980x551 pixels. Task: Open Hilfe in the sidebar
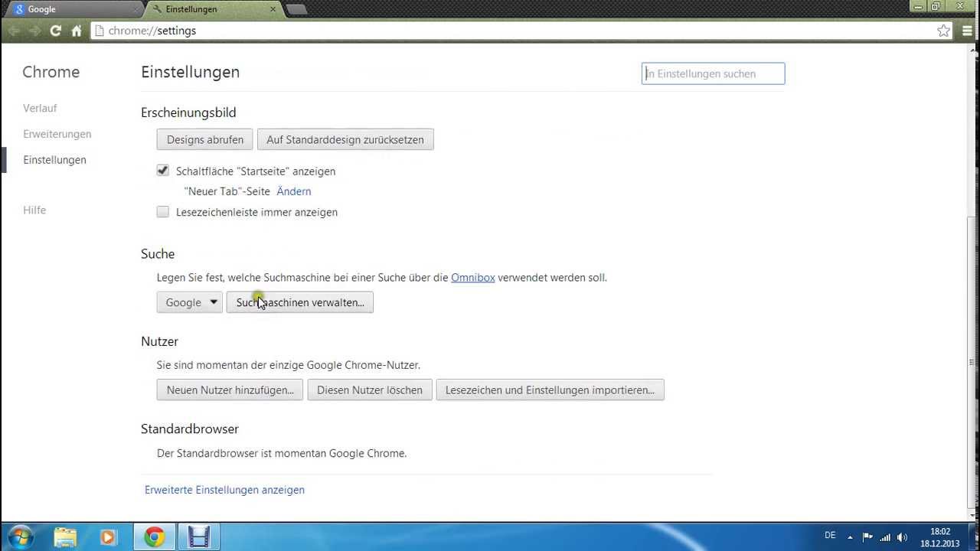(34, 210)
